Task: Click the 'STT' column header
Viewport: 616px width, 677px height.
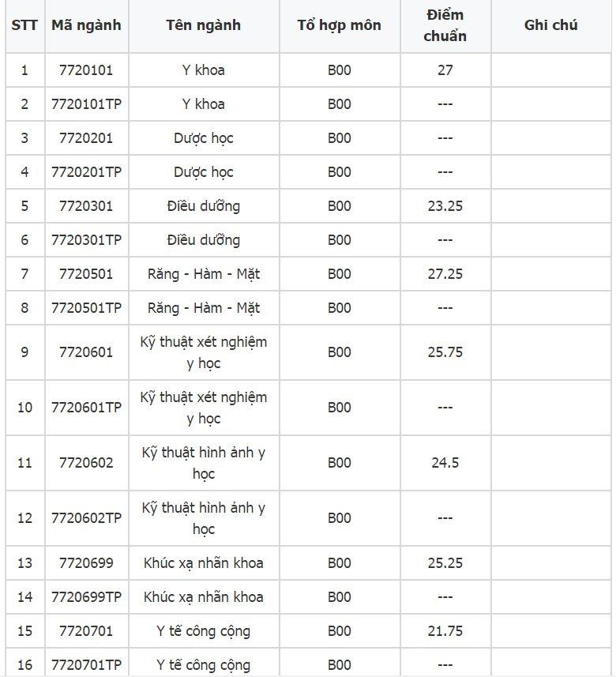Action: [x=24, y=25]
